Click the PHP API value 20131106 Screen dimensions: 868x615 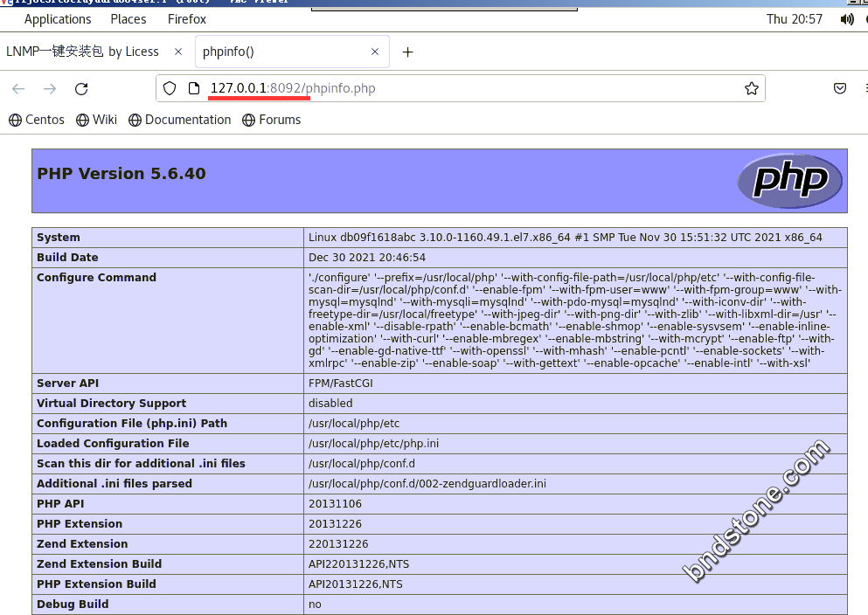(x=335, y=504)
